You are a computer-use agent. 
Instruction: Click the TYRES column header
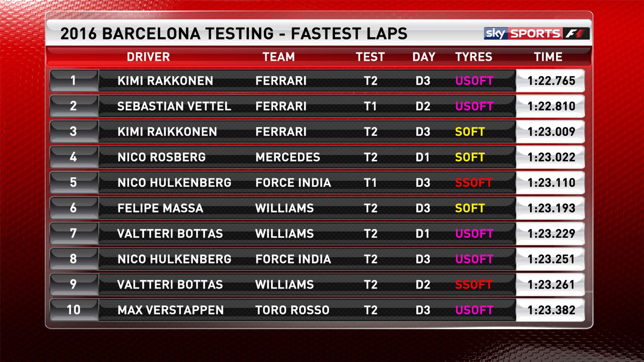point(474,57)
